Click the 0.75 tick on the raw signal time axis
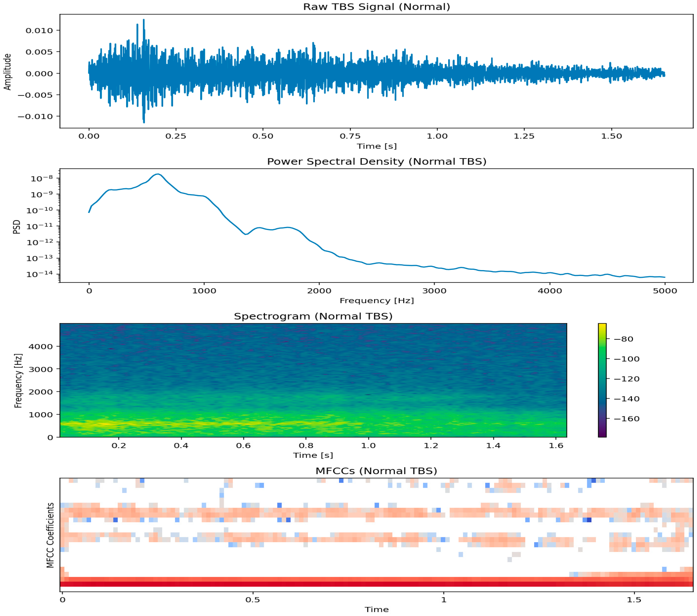 (x=350, y=136)
